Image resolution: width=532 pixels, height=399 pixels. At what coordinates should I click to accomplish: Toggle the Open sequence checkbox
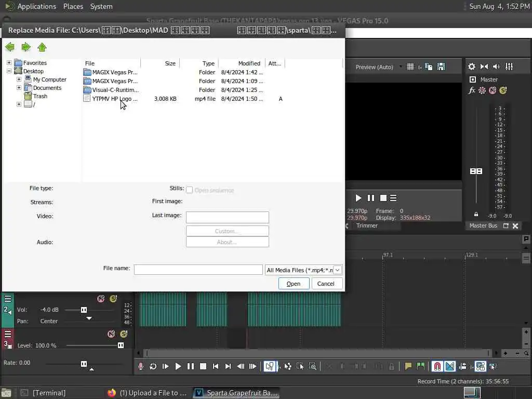pos(190,190)
